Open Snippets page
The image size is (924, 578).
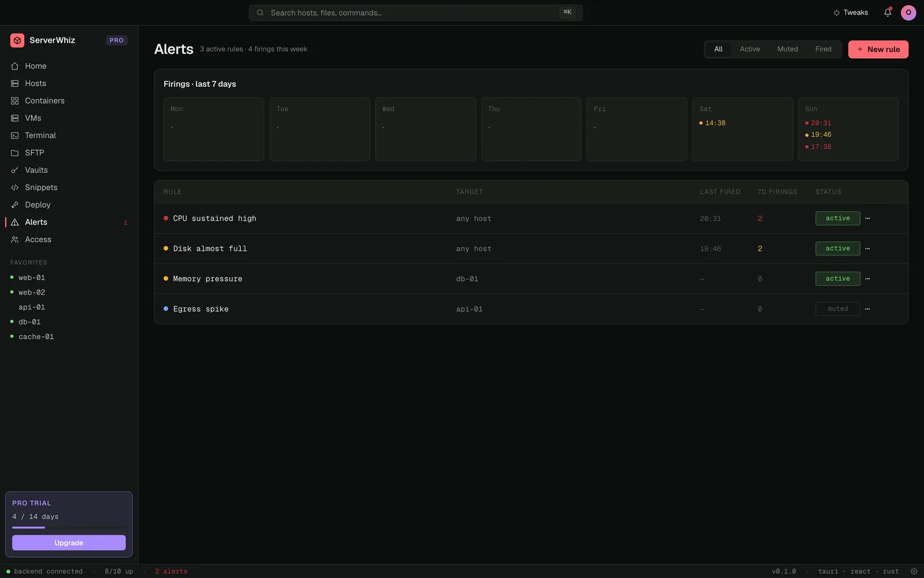click(x=69, y=187)
